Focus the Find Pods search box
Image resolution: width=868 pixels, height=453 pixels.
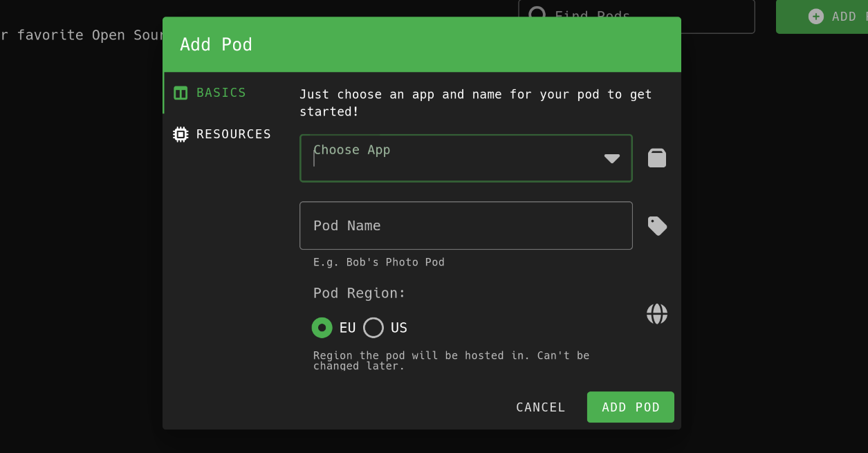[x=643, y=15]
